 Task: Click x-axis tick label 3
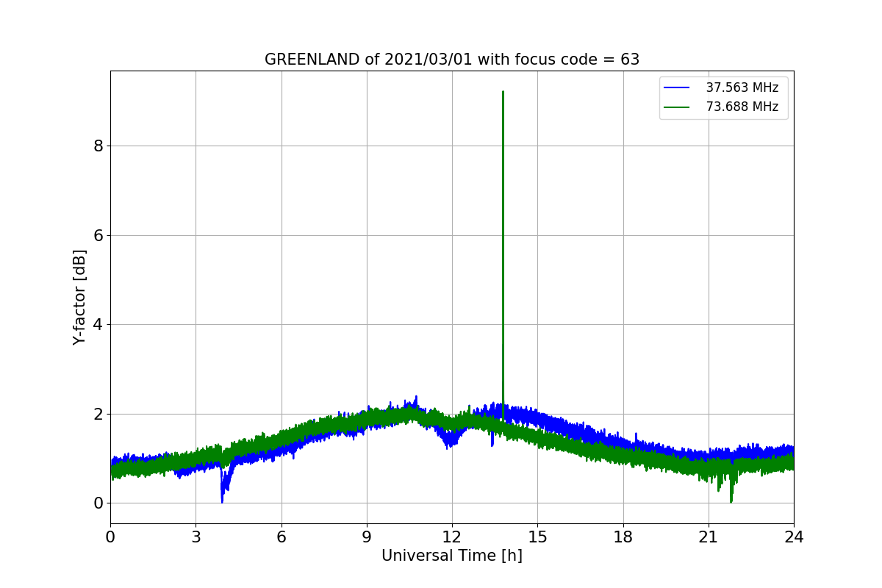196,537
